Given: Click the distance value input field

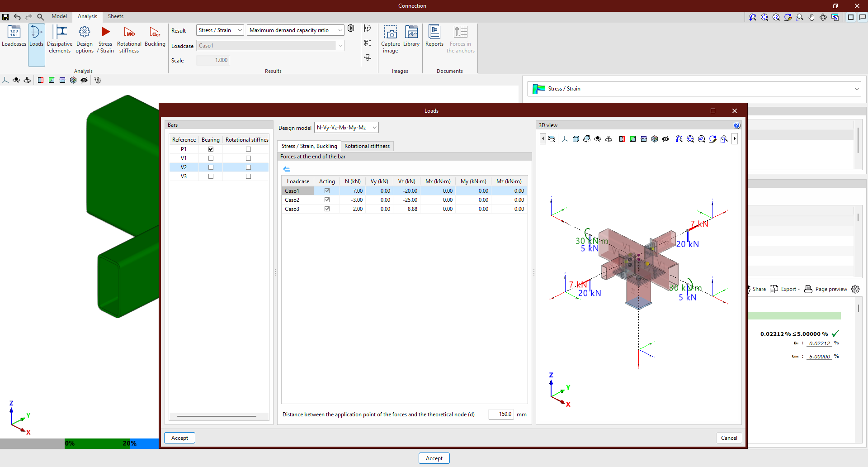Looking at the screenshot, I should pos(501,414).
